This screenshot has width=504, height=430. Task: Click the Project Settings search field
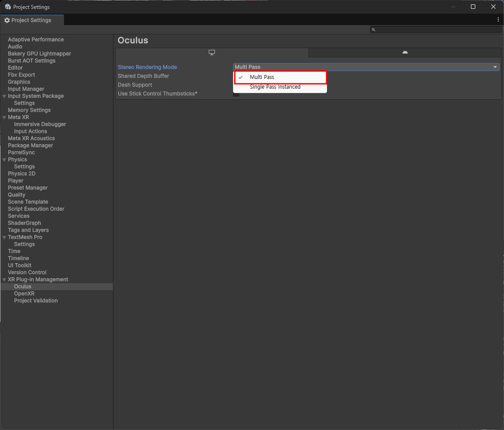(436, 30)
